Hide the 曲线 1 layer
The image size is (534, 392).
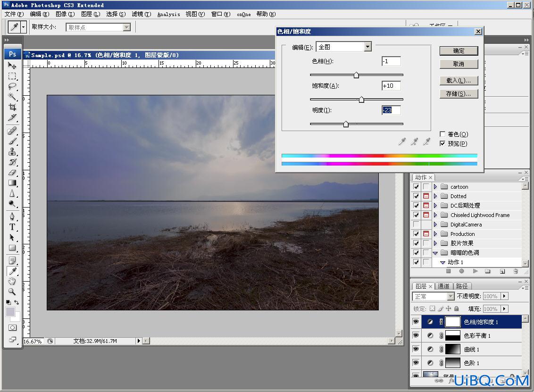[416, 349]
